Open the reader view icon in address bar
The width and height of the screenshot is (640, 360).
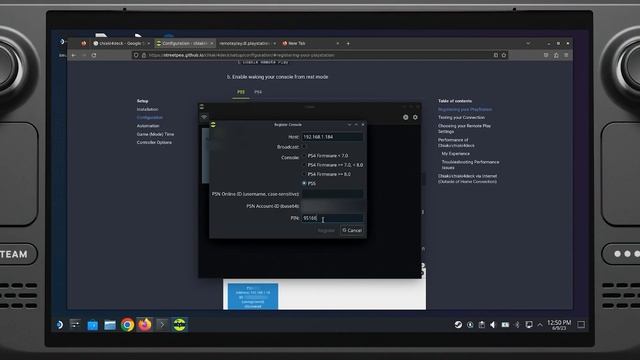[496, 55]
